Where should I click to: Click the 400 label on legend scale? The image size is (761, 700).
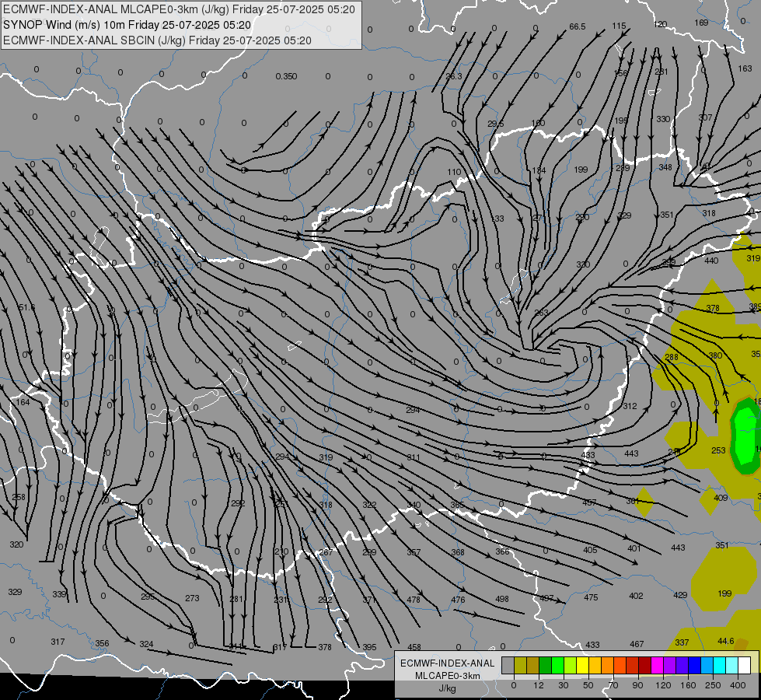[738, 685]
